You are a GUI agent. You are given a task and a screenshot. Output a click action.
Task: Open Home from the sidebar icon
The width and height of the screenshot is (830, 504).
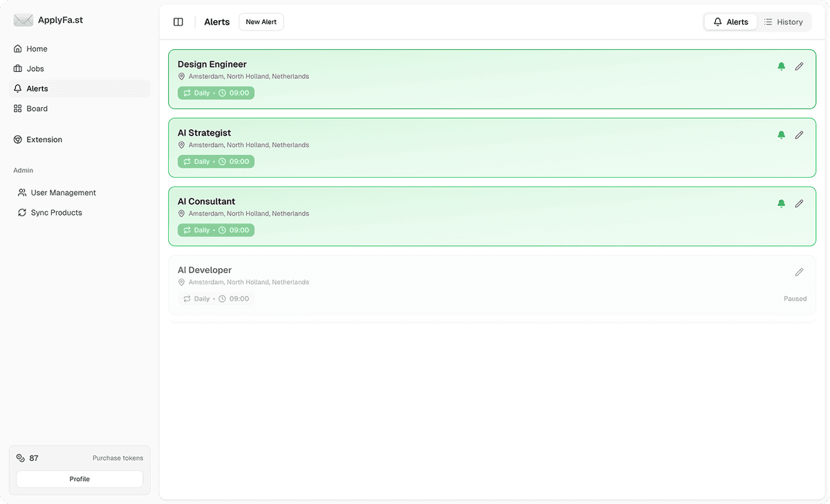click(x=17, y=48)
